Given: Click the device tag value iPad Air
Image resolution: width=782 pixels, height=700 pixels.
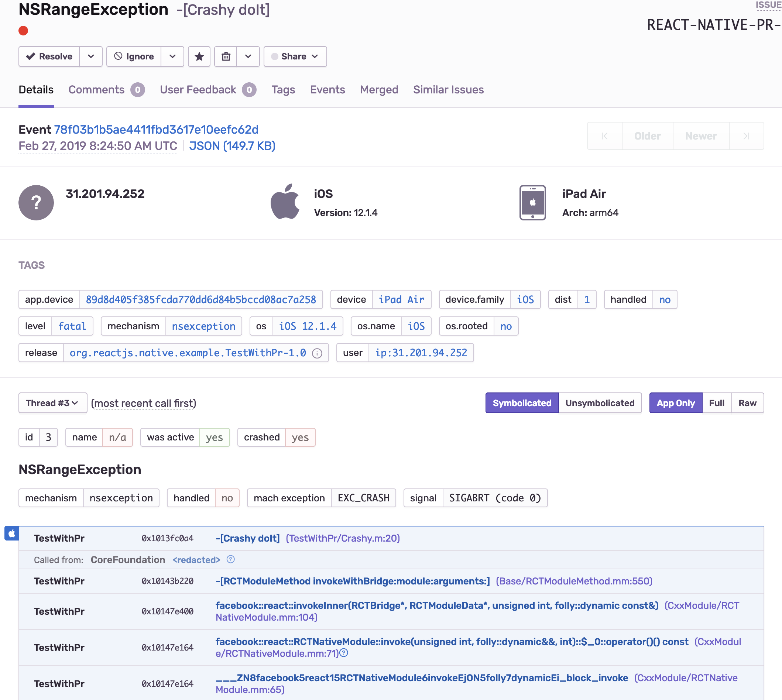Looking at the screenshot, I should [402, 300].
